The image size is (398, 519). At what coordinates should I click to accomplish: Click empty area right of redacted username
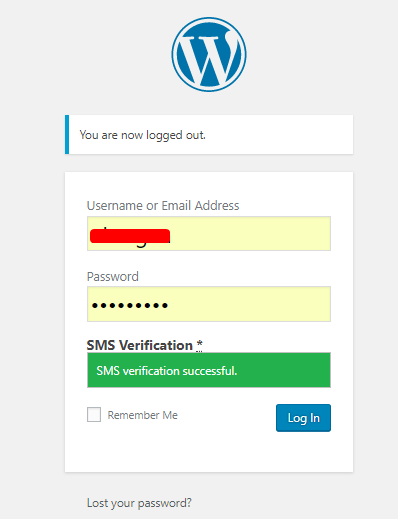(250, 233)
